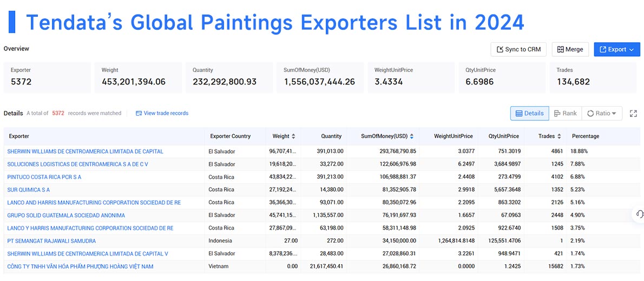Open SHERWIN WILLIAMS DE CENTROAMERICA LIMITADA DE CAPITAL V link
This screenshot has height=281, width=644.
[88, 253]
